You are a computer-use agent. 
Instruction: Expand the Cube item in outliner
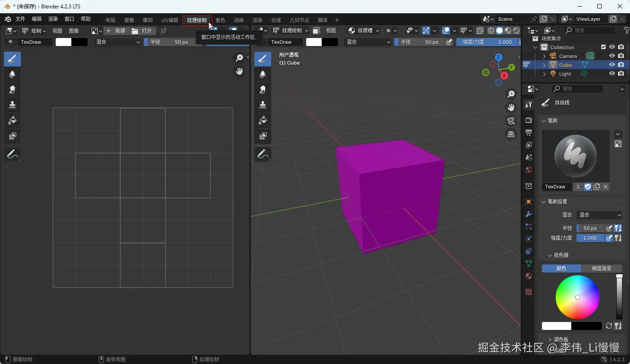coord(544,65)
